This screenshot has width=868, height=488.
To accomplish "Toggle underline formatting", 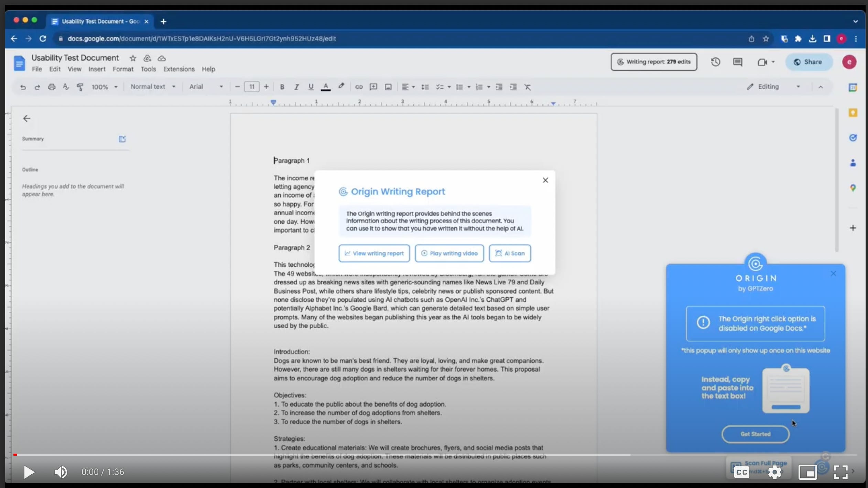I will (x=310, y=87).
